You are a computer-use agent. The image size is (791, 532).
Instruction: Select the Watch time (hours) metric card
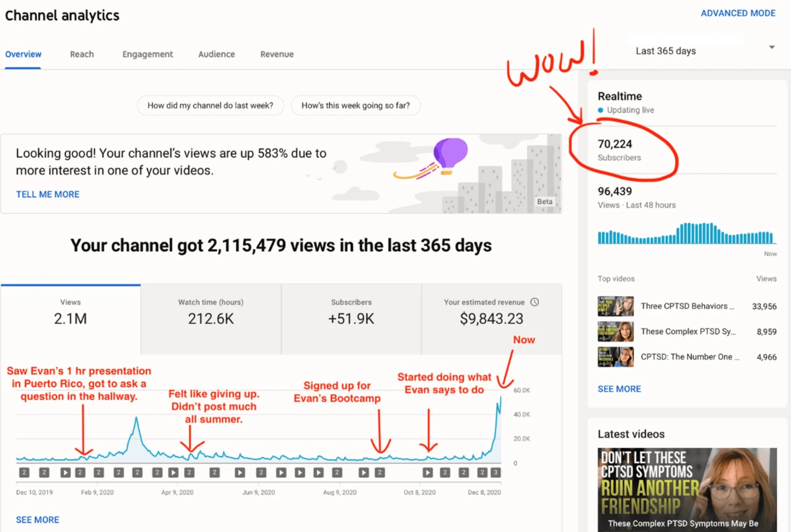(211, 319)
